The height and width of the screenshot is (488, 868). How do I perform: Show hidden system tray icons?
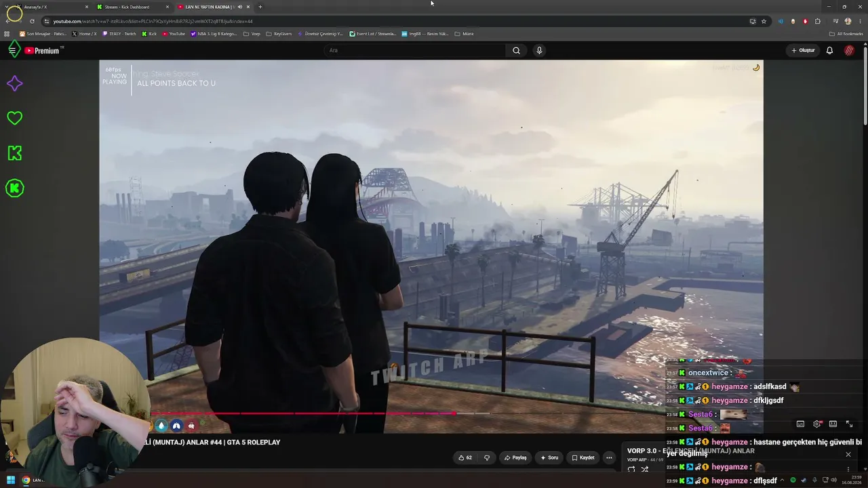point(781,481)
